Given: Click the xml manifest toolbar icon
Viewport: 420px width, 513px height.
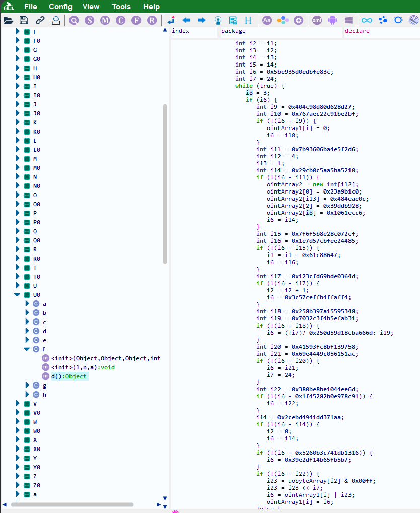Looking at the screenshot, I should tap(317, 20).
